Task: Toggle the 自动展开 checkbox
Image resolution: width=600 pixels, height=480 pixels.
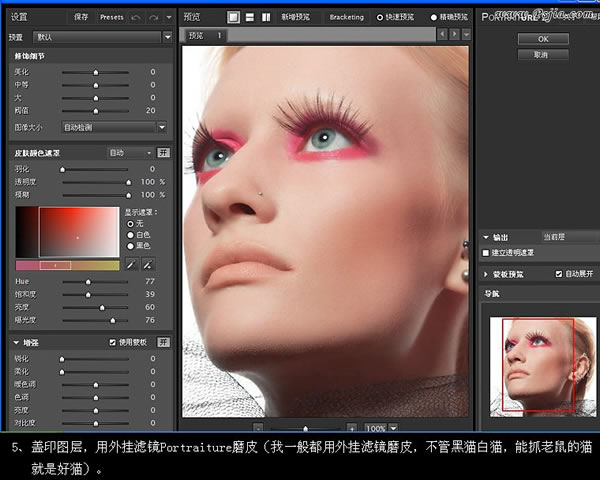Action: [x=559, y=274]
